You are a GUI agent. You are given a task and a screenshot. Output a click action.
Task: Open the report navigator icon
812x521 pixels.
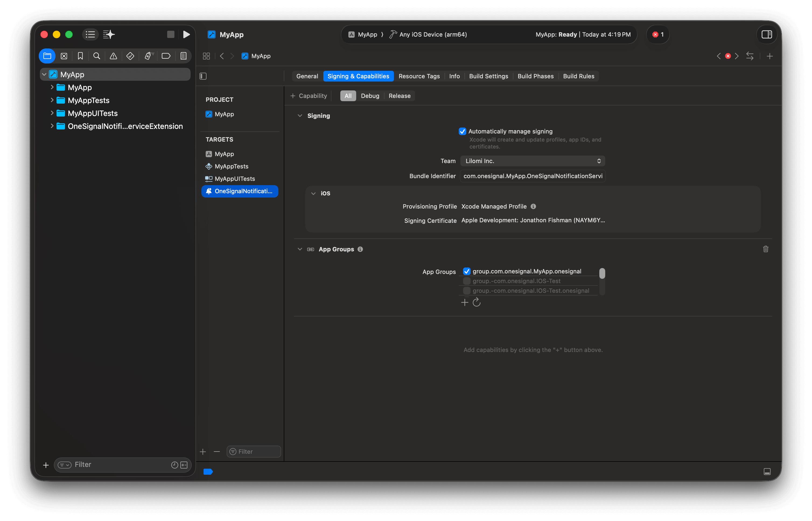click(x=183, y=56)
